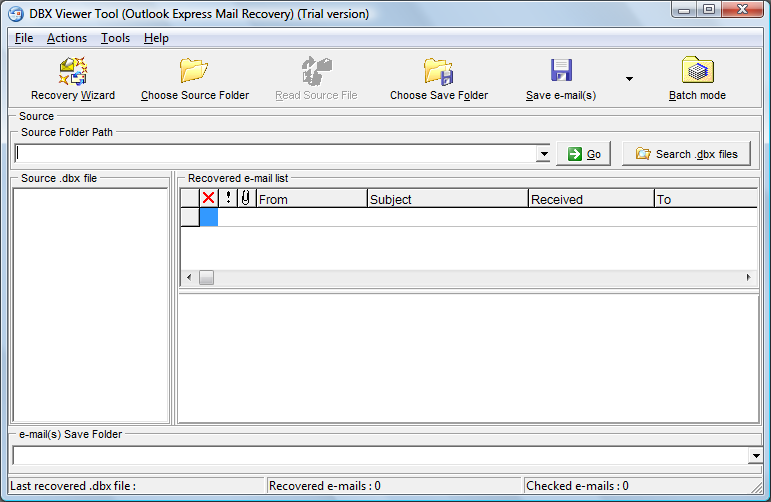Close the DBX Viewer Tool window
Viewport: 771px width, 502px height.
[x=742, y=9]
